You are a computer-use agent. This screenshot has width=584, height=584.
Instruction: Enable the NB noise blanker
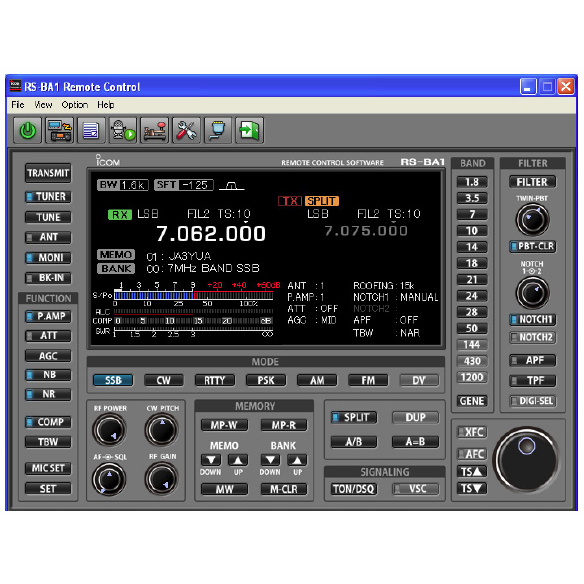pos(48,374)
